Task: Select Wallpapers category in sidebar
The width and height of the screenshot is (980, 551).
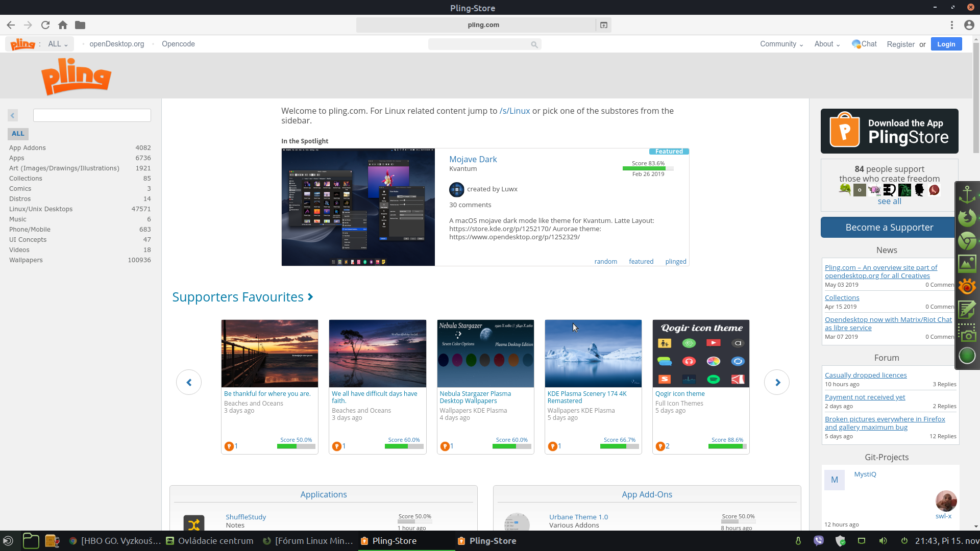Action: pyautogui.click(x=26, y=260)
